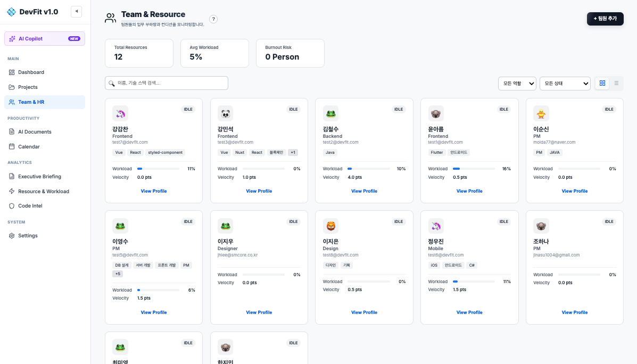The width and height of the screenshot is (637, 364).
Task: Open Settings from the System section
Action: click(13, 235)
